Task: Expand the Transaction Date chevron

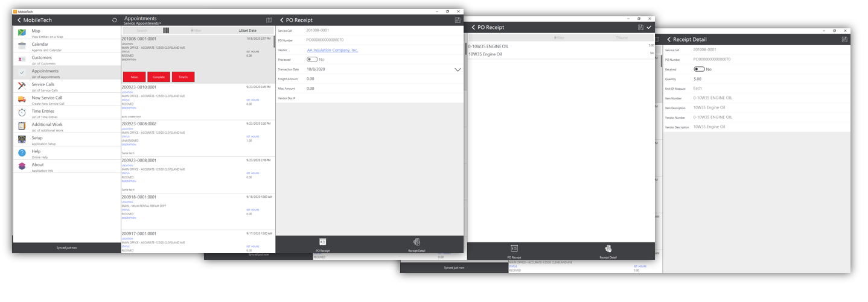Action: click(458, 70)
